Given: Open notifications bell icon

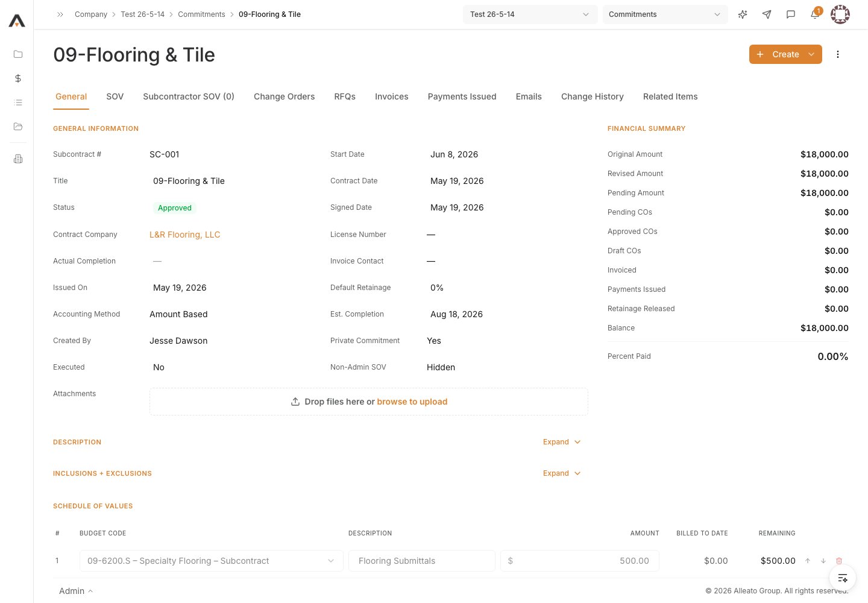Looking at the screenshot, I should click(815, 14).
